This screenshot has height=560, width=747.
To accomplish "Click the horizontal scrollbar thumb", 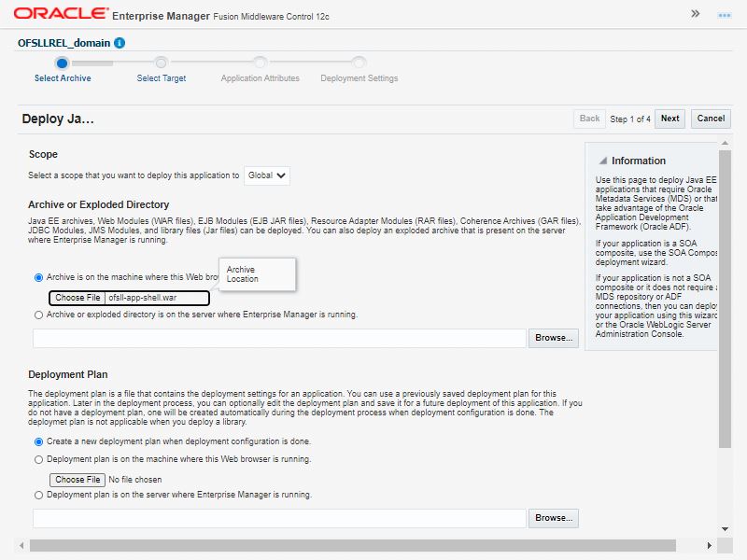I will (x=353, y=545).
